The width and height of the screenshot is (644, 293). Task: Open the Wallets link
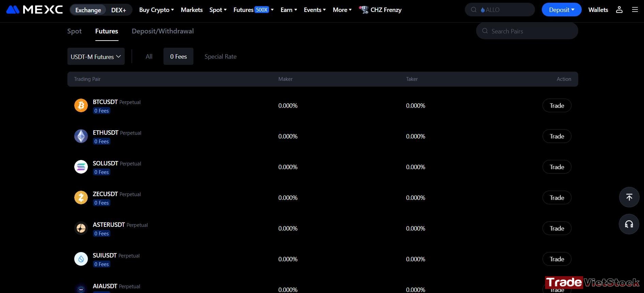[598, 10]
